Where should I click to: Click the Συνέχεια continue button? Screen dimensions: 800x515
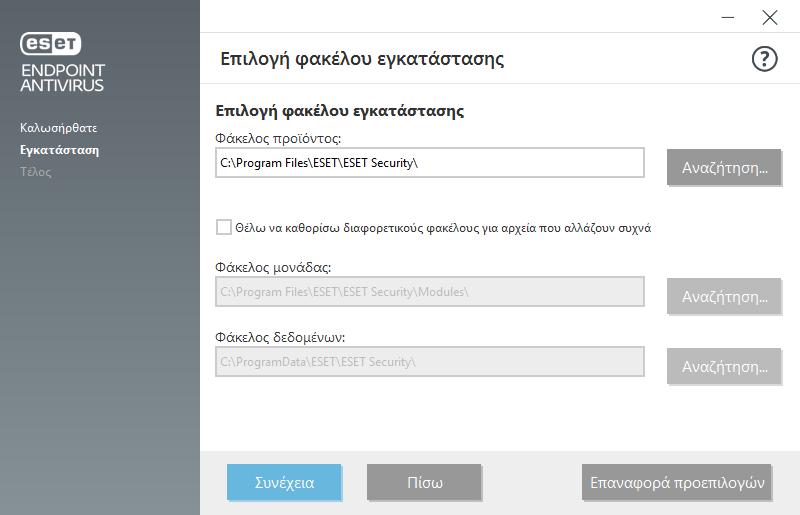pos(284,482)
